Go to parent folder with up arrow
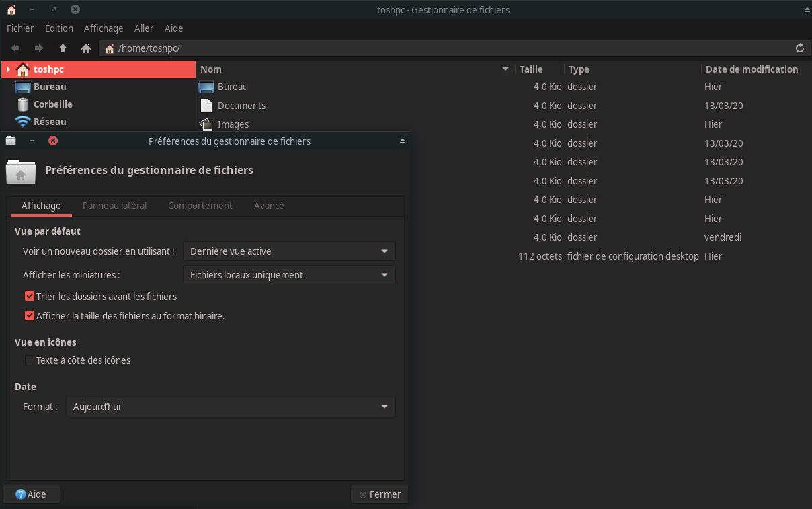812x509 pixels. coord(63,48)
